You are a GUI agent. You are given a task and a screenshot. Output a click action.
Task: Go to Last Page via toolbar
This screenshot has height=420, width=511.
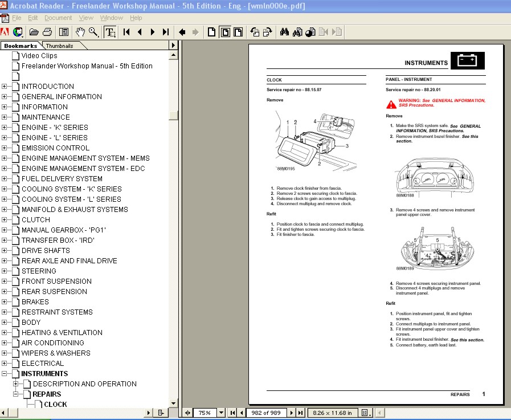(166, 32)
